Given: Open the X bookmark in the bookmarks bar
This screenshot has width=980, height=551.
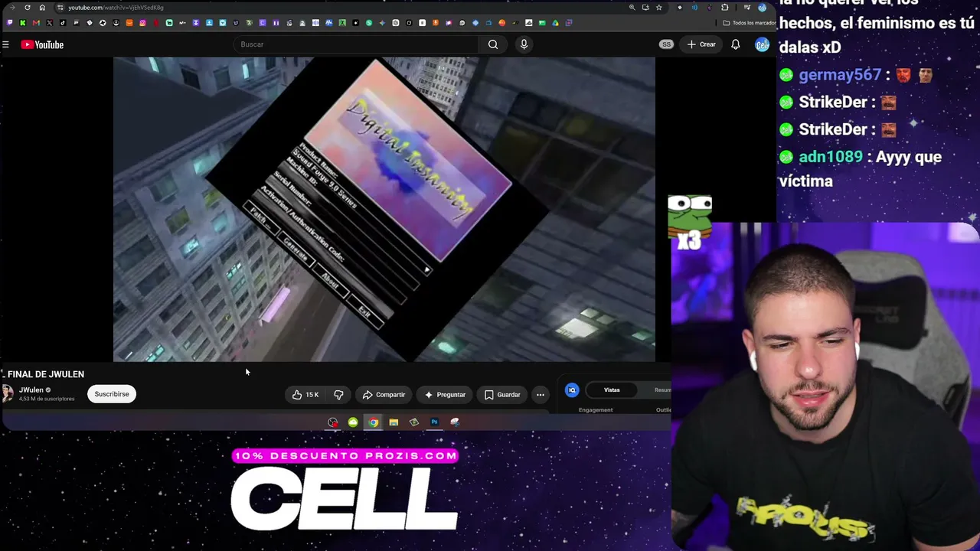Looking at the screenshot, I should pyautogui.click(x=49, y=23).
